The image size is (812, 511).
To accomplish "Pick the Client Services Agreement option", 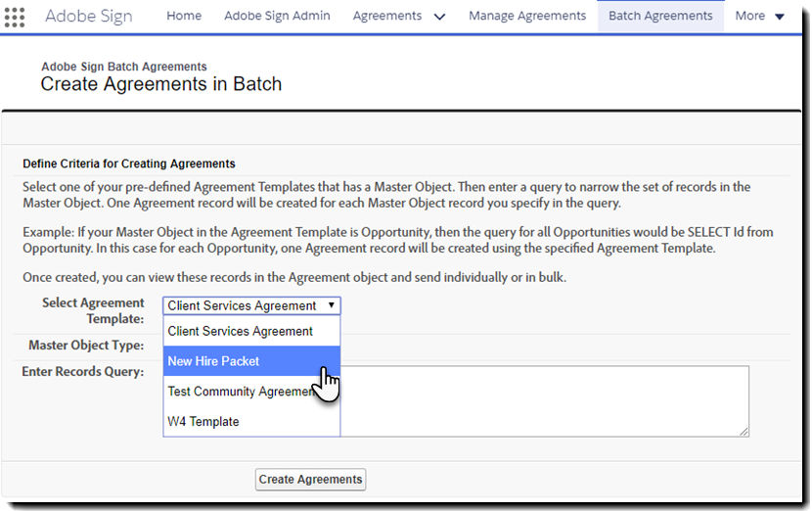I will coord(241,331).
